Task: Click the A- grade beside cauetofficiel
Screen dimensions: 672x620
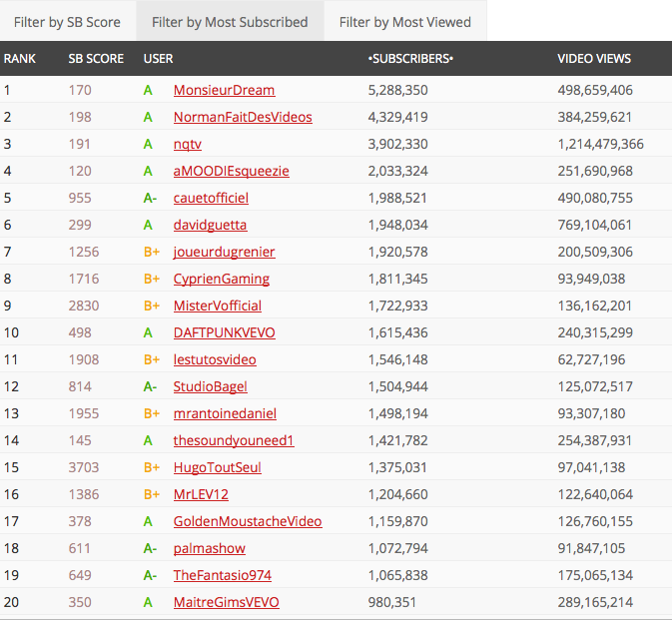Action: click(x=150, y=198)
